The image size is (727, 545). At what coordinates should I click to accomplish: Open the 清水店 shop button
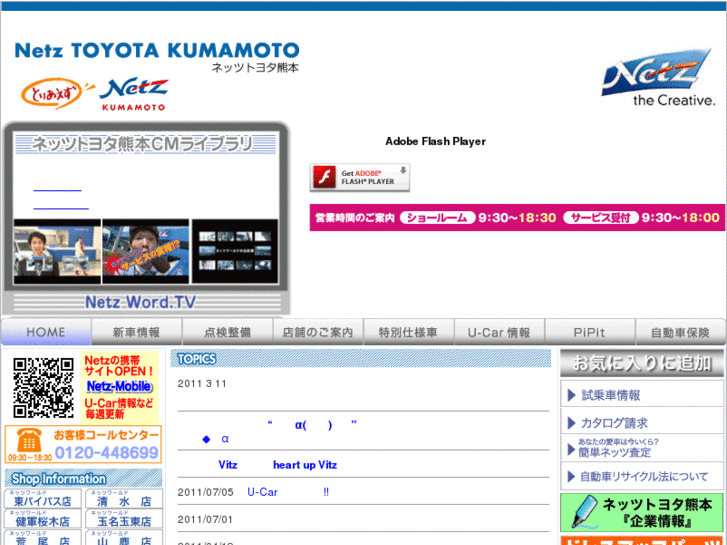click(x=124, y=499)
